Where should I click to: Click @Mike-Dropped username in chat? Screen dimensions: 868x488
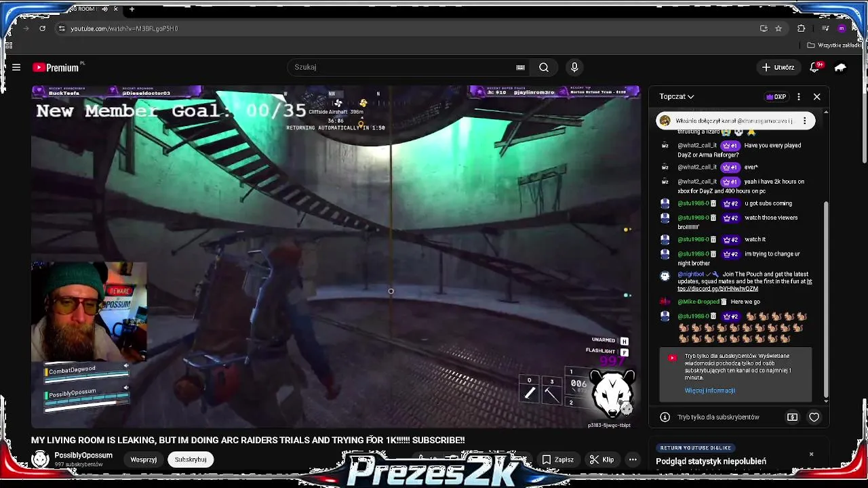pos(698,302)
